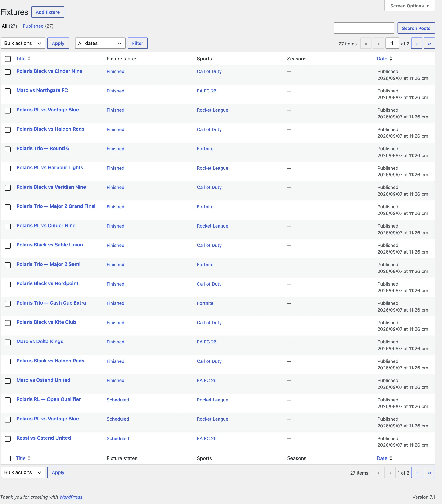The height and width of the screenshot is (504, 442).
Task: Sort by Date in table footer
Action: (384, 458)
